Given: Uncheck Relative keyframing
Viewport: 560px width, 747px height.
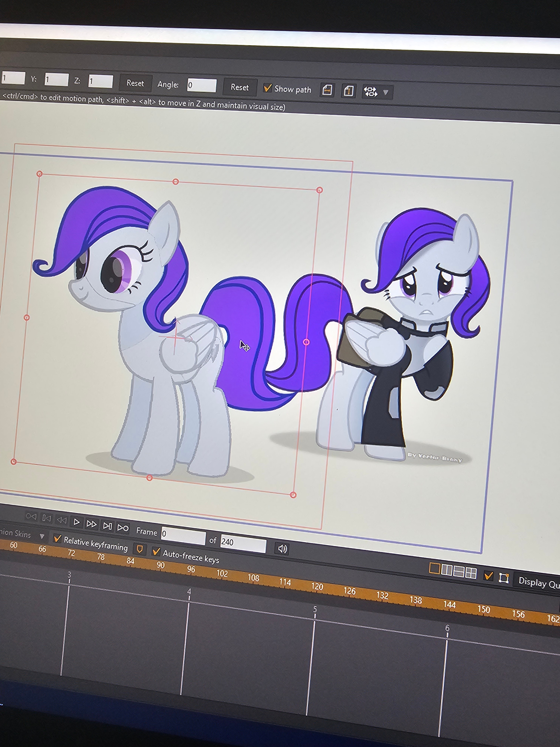Looking at the screenshot, I should pos(58,539).
